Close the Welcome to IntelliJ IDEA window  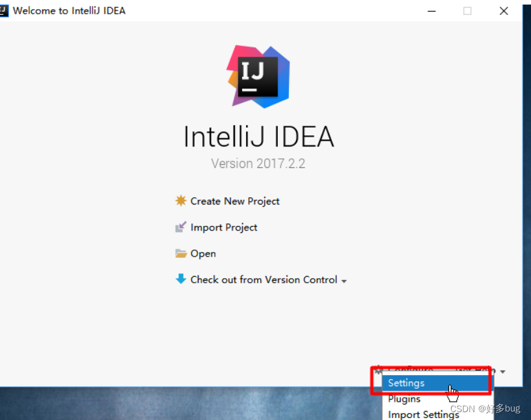coord(504,11)
